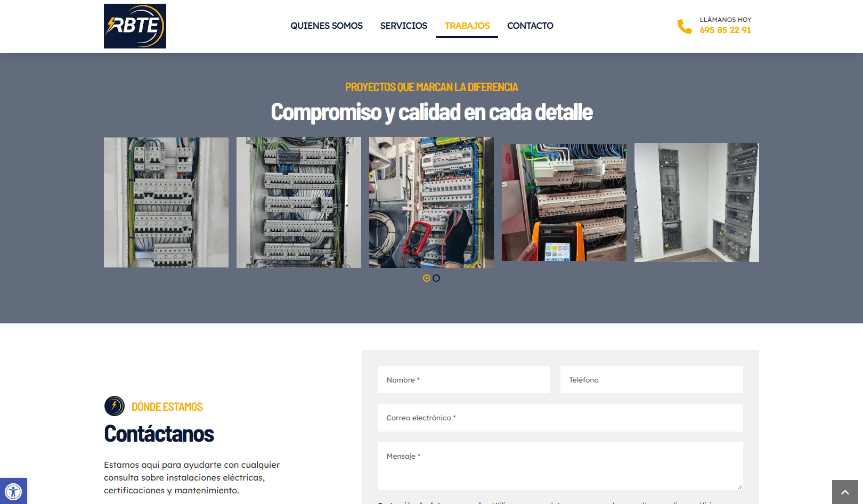Open the multimeter testing panel photo
The image size is (863, 504).
[431, 202]
